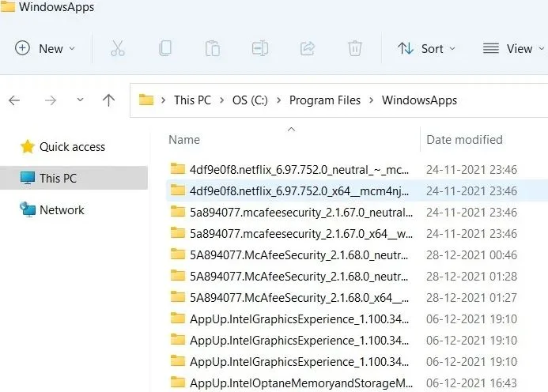Open the New item menu
Viewport: 548px width, 392px height.
pos(45,48)
